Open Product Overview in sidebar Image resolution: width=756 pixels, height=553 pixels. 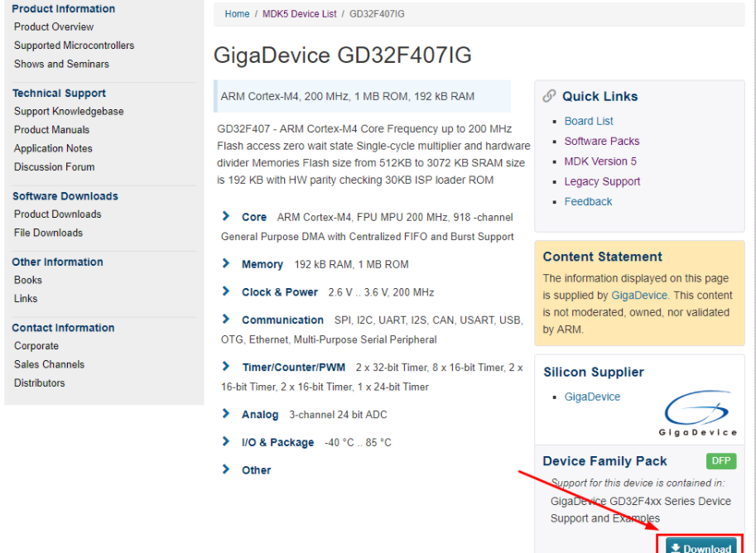tap(54, 27)
